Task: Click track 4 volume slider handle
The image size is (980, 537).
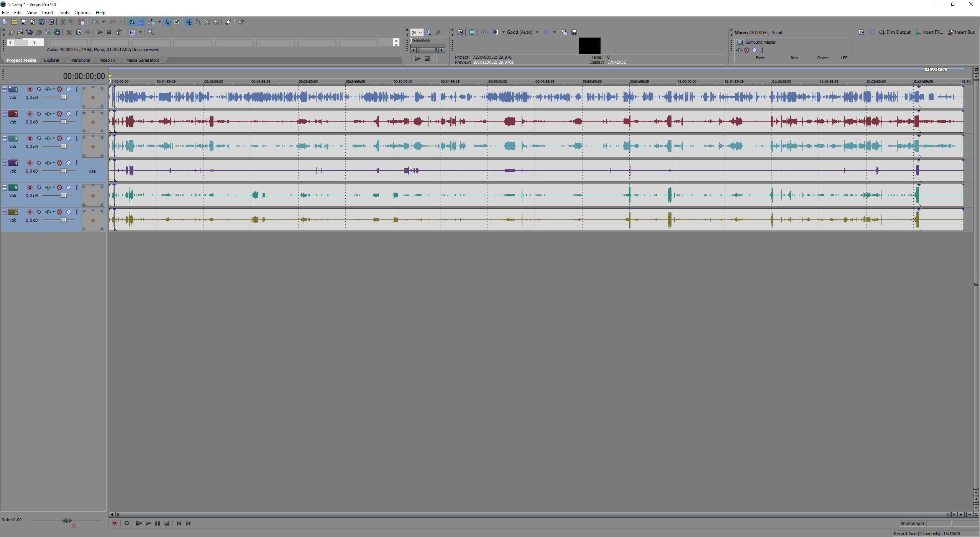Action: click(x=64, y=171)
